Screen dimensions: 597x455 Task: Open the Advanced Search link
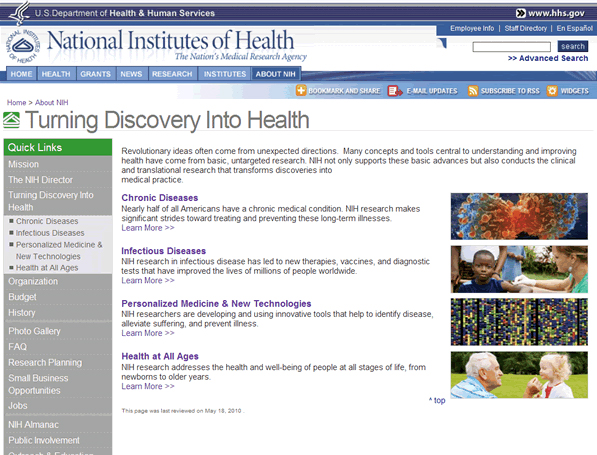click(x=548, y=58)
